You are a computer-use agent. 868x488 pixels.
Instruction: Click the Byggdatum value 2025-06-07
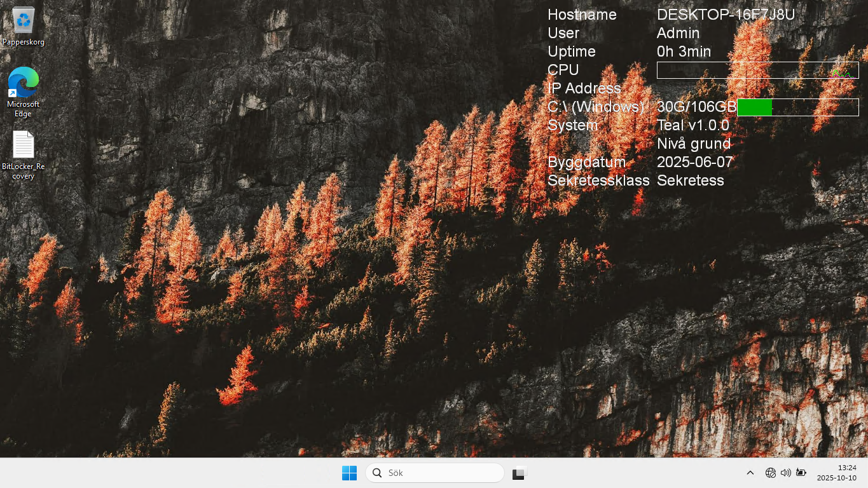tap(694, 162)
